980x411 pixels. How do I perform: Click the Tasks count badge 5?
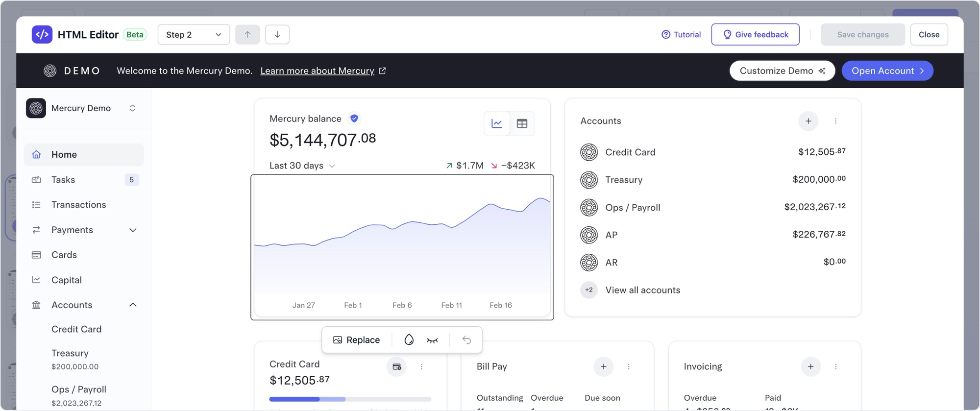(131, 180)
